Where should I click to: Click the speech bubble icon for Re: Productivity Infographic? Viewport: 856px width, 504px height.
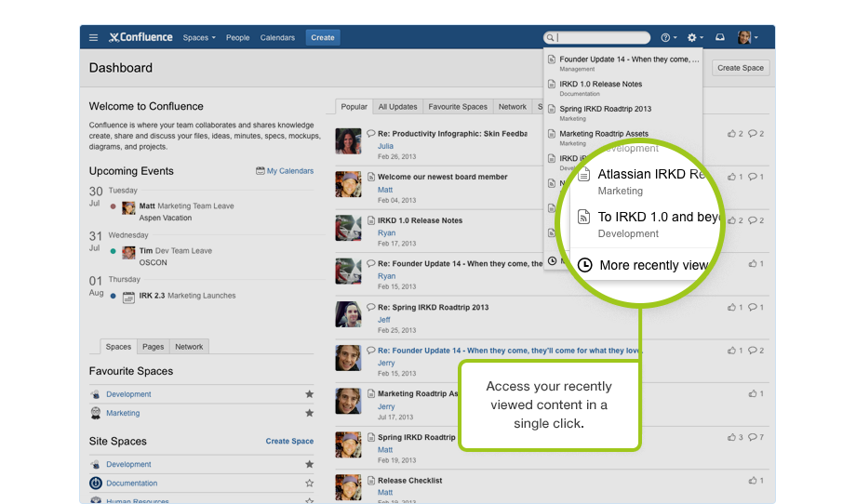(x=371, y=133)
